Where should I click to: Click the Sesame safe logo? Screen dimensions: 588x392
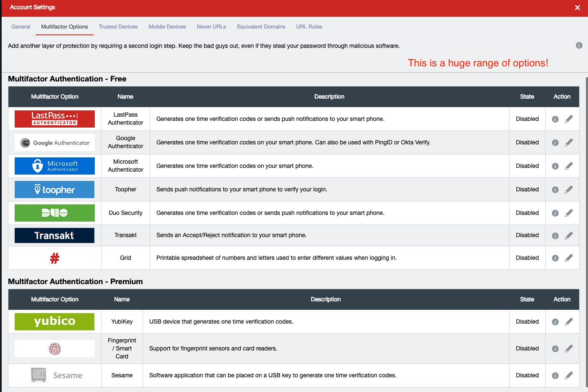click(x=55, y=375)
